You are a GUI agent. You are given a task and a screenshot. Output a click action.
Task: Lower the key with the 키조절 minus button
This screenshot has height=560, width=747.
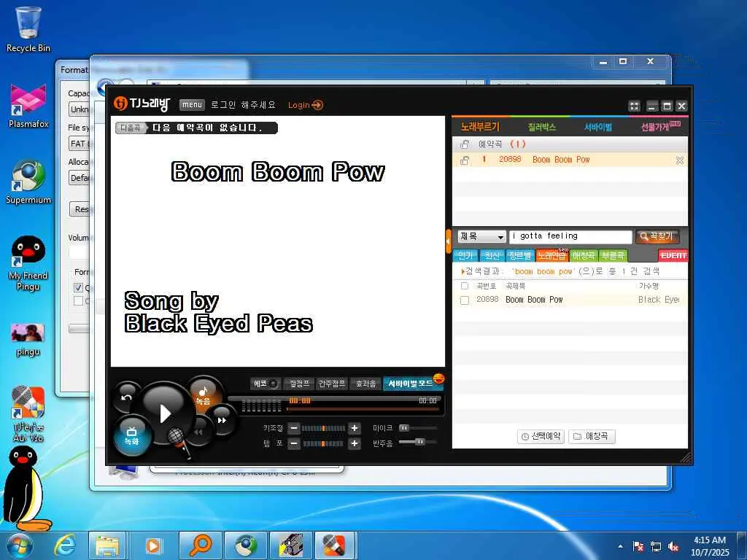coord(294,428)
